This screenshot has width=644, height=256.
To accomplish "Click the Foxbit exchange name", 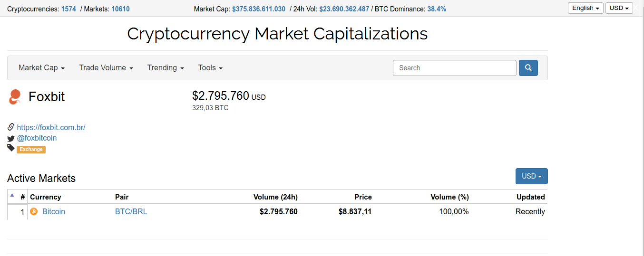I will (x=47, y=97).
